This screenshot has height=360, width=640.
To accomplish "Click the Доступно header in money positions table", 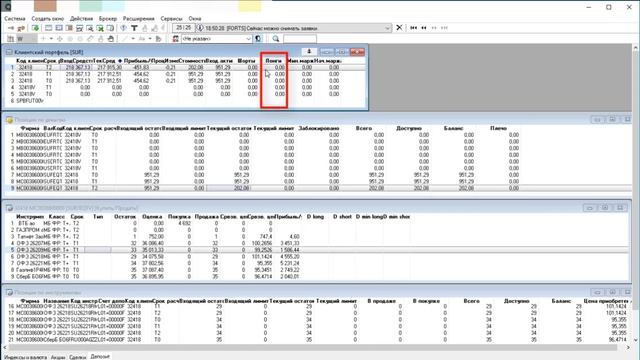I will tap(409, 128).
